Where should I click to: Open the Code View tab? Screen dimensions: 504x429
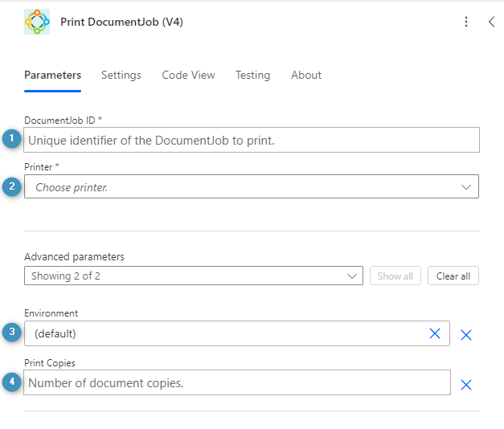pos(188,76)
